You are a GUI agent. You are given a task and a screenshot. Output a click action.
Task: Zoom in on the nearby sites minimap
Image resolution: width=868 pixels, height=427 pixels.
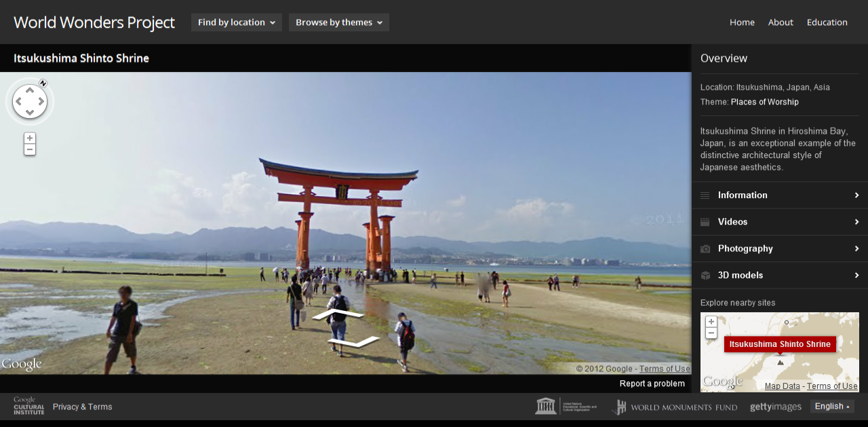click(711, 322)
